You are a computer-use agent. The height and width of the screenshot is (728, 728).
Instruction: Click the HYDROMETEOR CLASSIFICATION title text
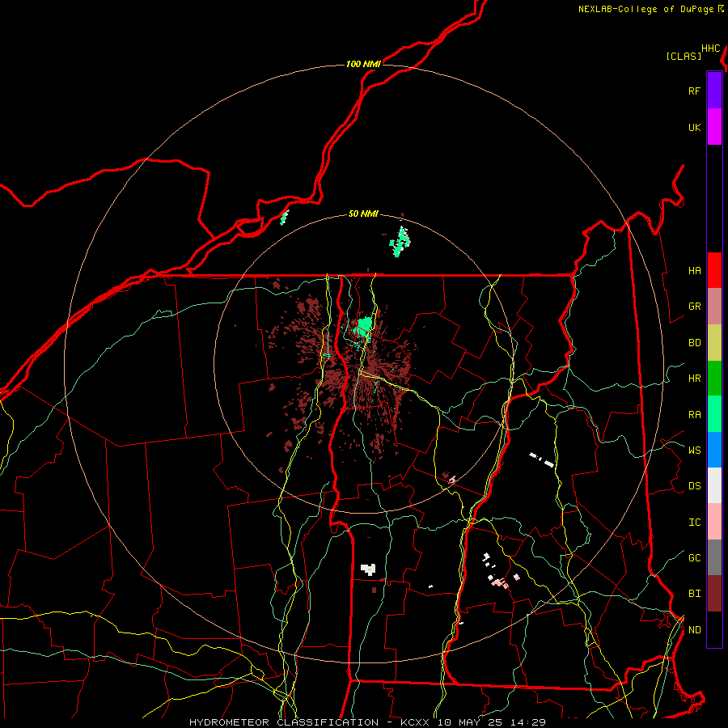pos(284,722)
